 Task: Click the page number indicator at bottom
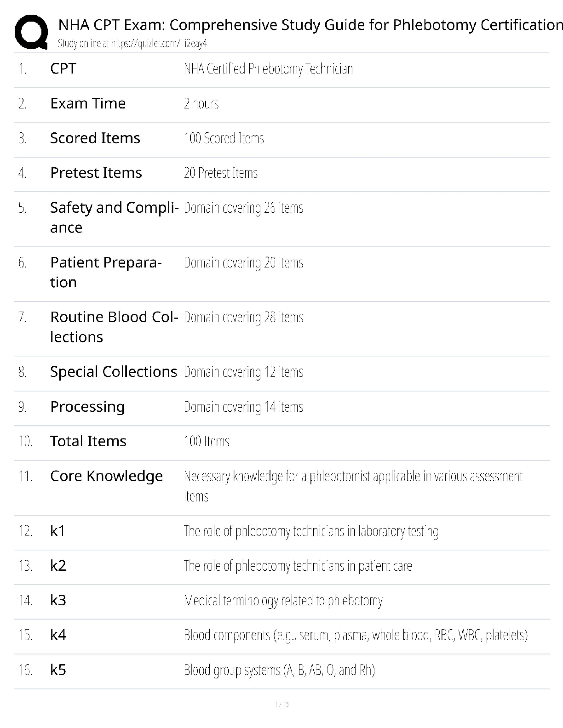(281, 705)
